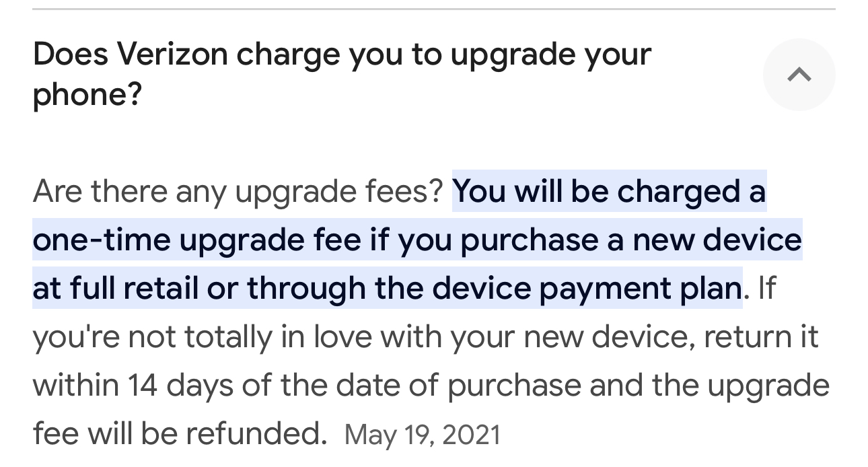
Task: Click the "fee will be refunded." text
Action: pos(179,434)
